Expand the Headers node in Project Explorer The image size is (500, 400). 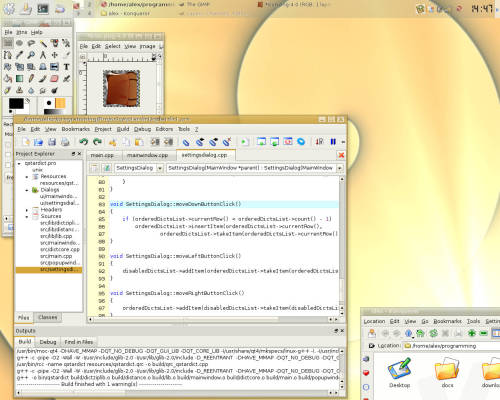point(27,210)
